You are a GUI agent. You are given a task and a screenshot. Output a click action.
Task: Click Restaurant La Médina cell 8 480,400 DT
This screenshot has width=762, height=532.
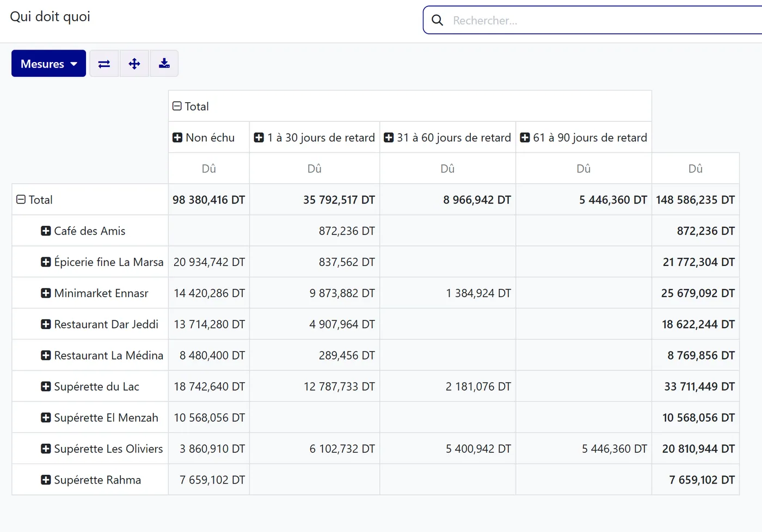tap(209, 355)
